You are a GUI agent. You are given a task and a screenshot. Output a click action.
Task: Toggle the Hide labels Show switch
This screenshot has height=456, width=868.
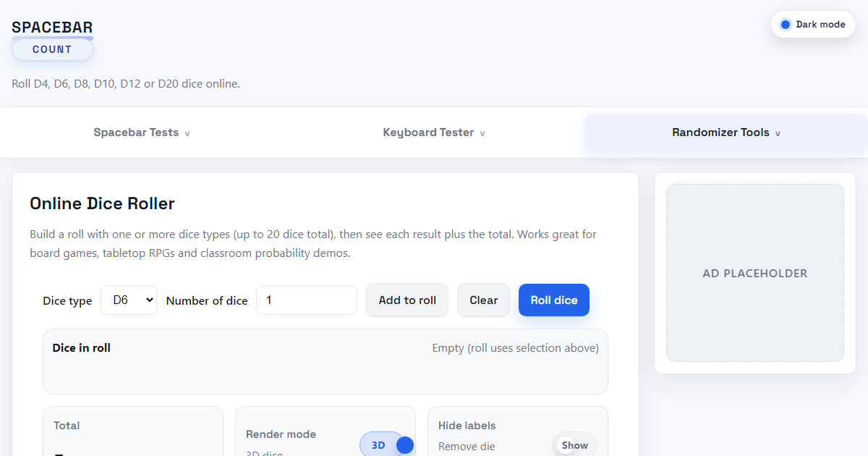[x=575, y=445]
